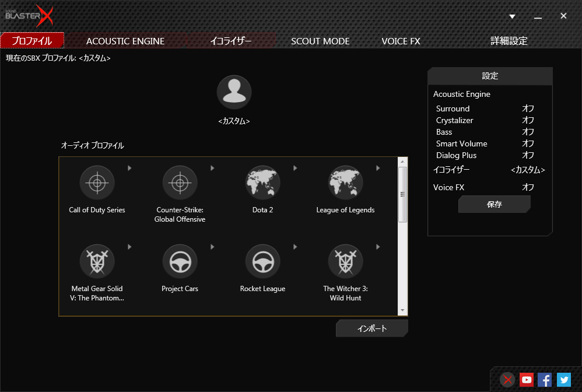Viewport: 582px width, 392px height.
Task: Expand arrow next to Rocket League
Action: click(x=295, y=247)
